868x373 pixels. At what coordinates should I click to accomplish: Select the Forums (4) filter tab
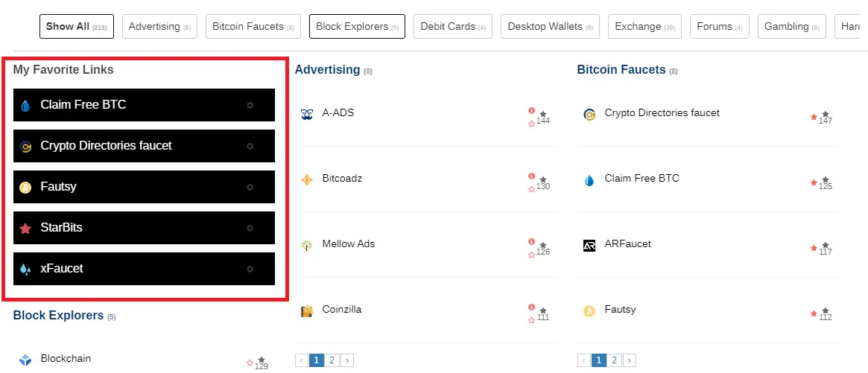720,27
